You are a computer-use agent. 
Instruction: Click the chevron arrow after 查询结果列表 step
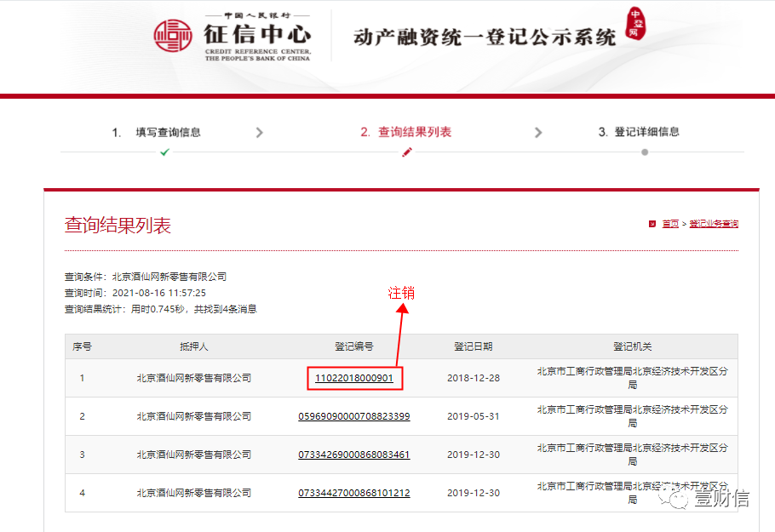click(x=538, y=133)
